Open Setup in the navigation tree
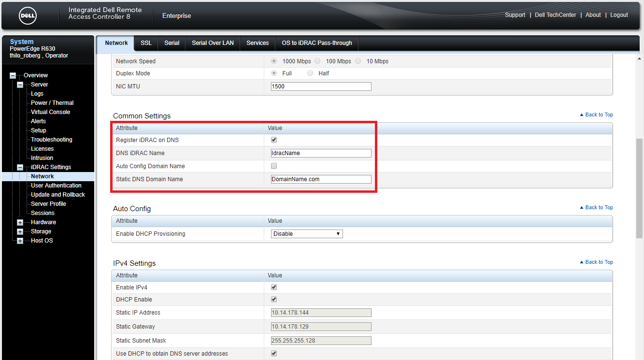 39,130
